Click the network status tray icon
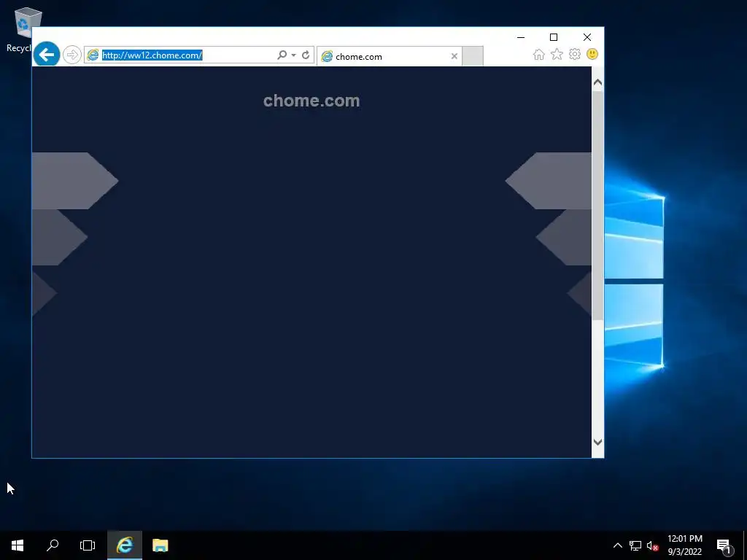This screenshot has width=747, height=560. click(635, 545)
